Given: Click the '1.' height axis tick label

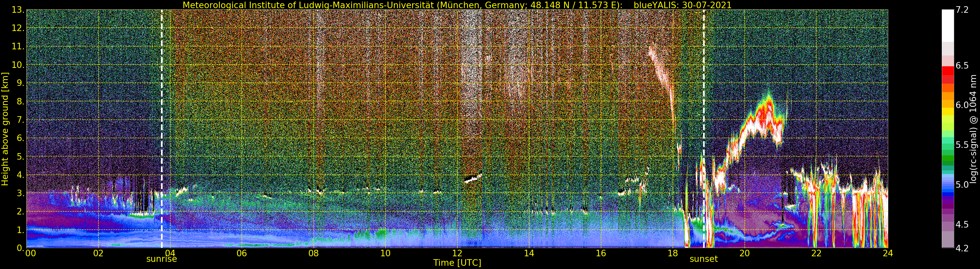Looking at the screenshot, I should coord(20,230).
